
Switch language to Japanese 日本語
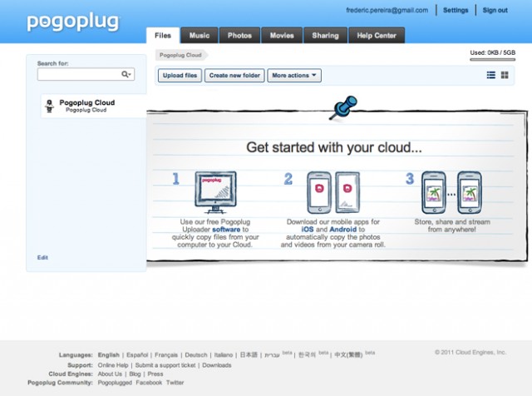pyautogui.click(x=249, y=355)
